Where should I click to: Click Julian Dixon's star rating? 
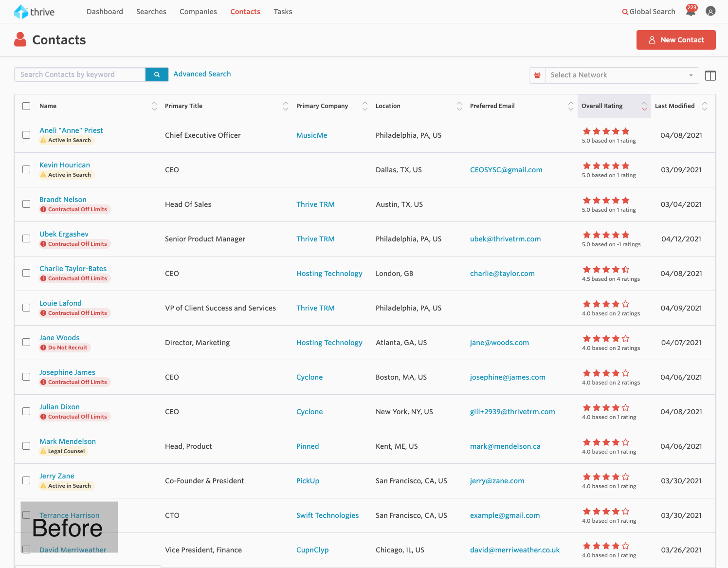point(606,407)
